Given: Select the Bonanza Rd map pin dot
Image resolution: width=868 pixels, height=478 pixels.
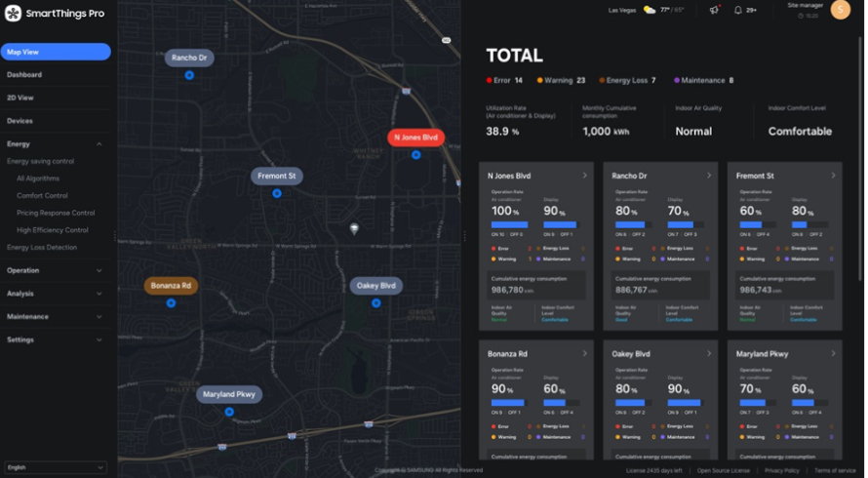Looking at the screenshot, I should (x=171, y=303).
